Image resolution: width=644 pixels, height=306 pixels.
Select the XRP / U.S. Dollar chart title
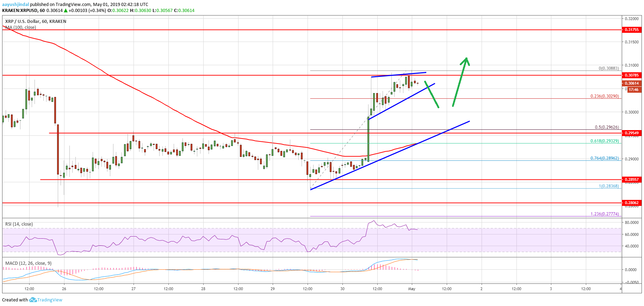point(36,22)
